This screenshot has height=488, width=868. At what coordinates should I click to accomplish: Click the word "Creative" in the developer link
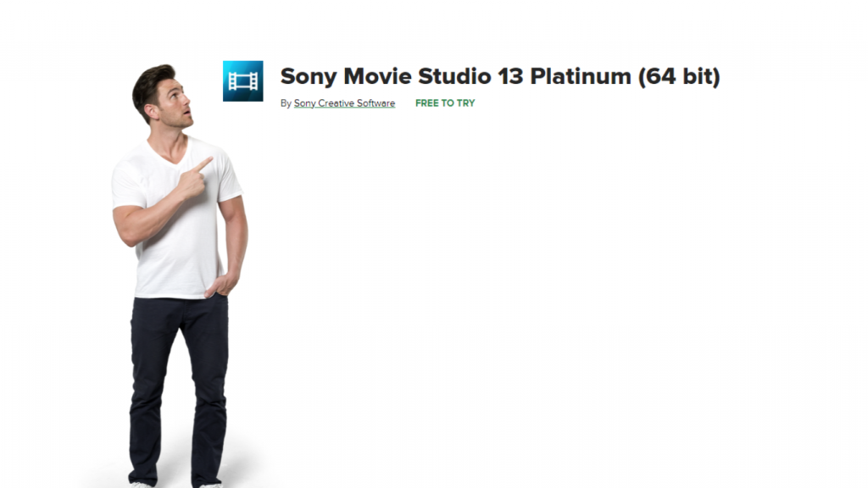pyautogui.click(x=338, y=103)
